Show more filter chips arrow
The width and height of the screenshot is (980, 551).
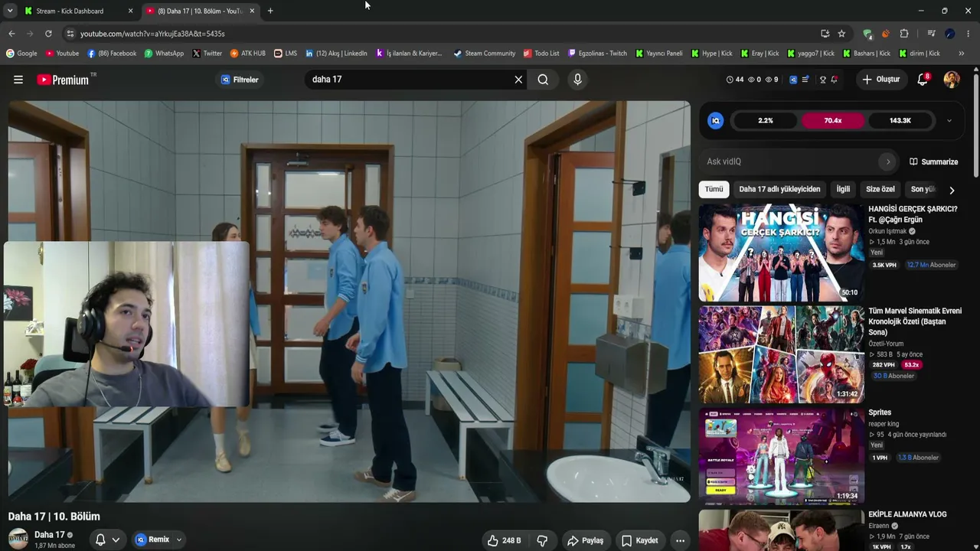[952, 190]
